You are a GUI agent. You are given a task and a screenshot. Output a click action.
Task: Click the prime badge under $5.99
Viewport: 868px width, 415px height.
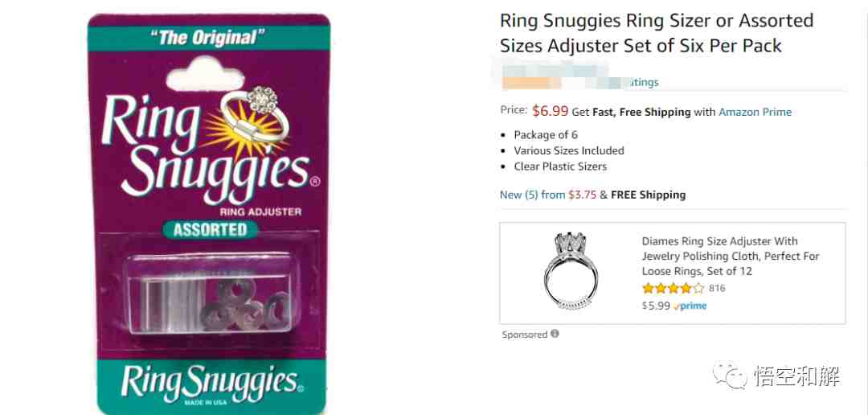690,306
